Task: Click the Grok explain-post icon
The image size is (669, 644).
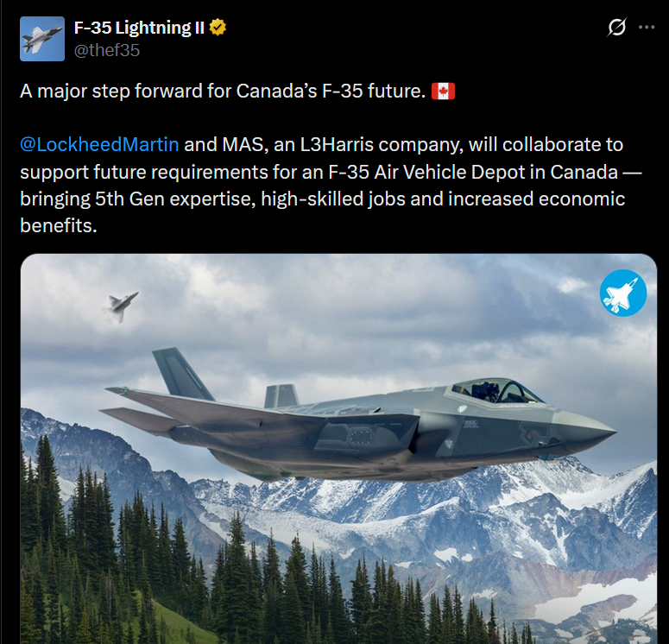Action: tap(616, 28)
